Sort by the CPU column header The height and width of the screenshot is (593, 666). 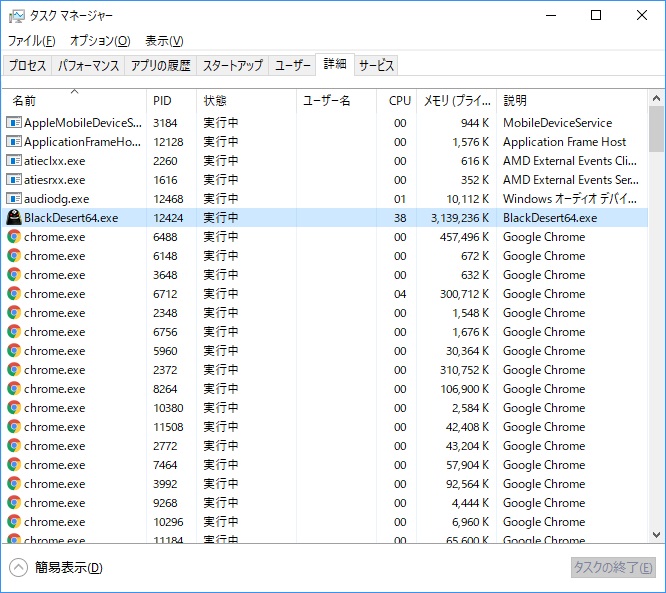(396, 101)
